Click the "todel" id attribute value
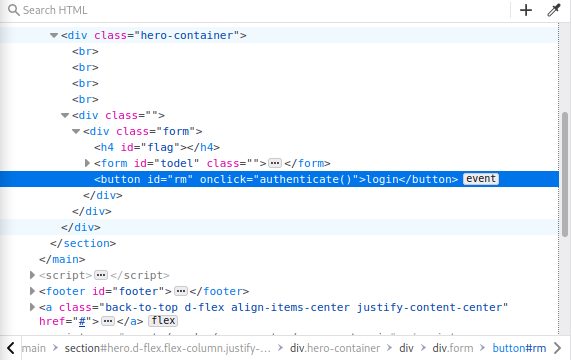This screenshot has height=360, width=571. pos(177,163)
